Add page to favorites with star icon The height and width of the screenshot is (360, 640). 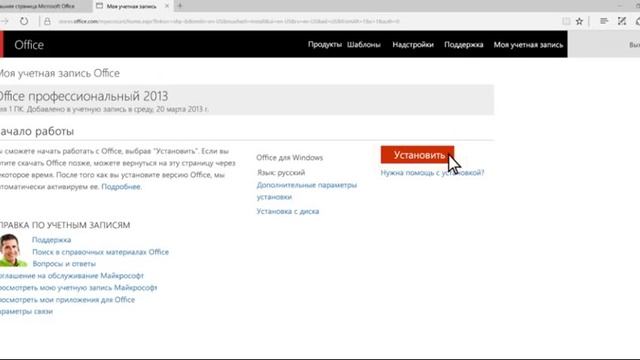pos(579,21)
